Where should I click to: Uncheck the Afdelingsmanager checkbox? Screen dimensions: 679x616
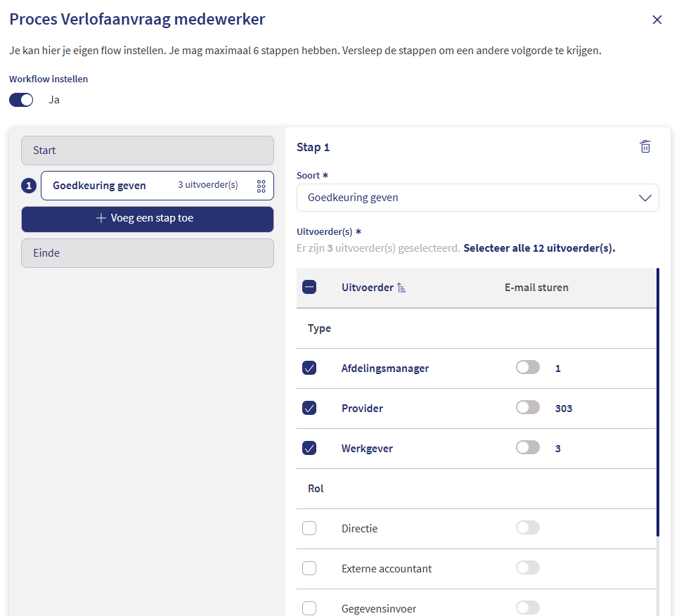tap(309, 368)
